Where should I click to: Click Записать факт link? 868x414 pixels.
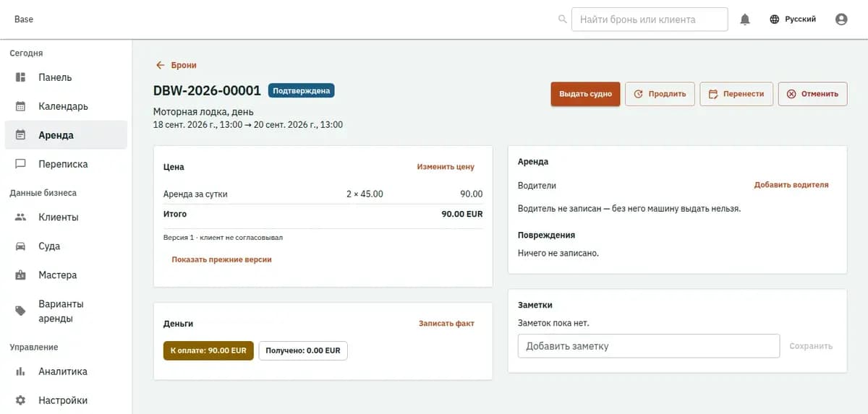pyautogui.click(x=446, y=324)
